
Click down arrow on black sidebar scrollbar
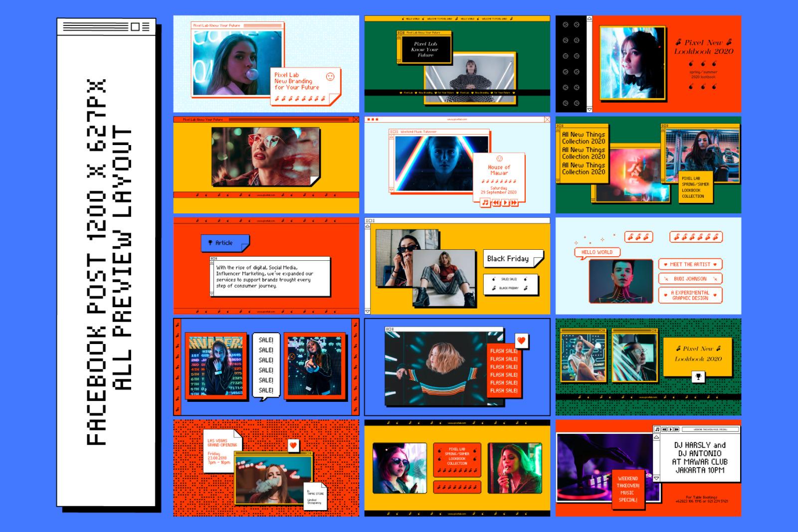(589, 109)
